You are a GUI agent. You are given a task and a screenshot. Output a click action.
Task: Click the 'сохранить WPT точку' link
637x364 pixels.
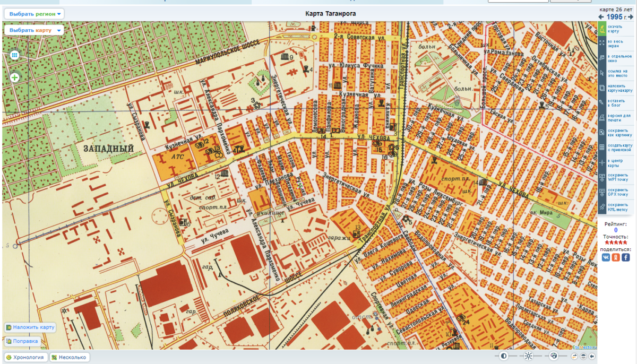coord(618,177)
